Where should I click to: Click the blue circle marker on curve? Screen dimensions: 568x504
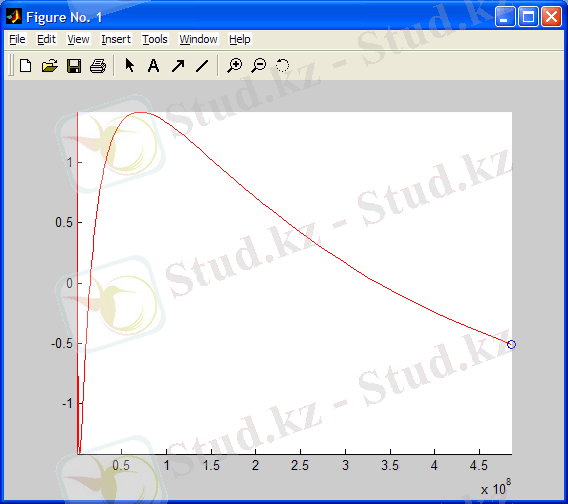click(511, 344)
